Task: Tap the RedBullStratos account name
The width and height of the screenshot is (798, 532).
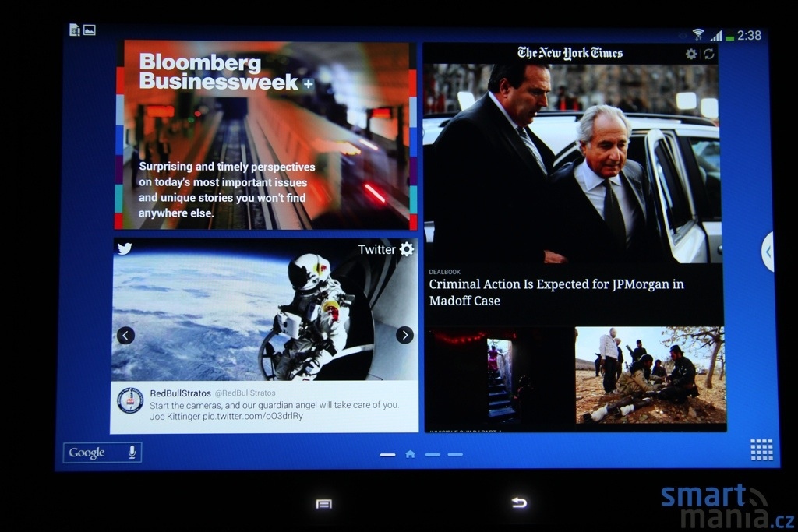Action: [180, 393]
